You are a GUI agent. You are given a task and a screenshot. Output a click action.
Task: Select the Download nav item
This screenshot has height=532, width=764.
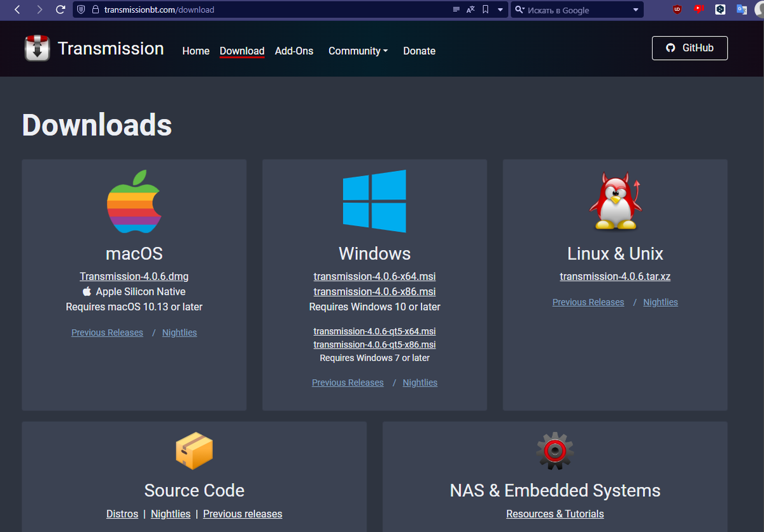(x=242, y=51)
